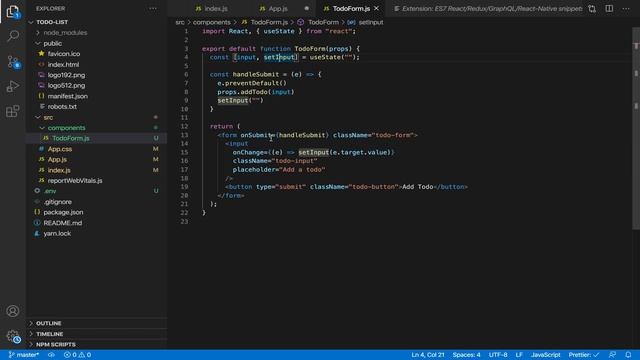Click the sync eye icon in status bar
Image resolution: width=640 pixels, height=360 pixels.
[x=51, y=355]
